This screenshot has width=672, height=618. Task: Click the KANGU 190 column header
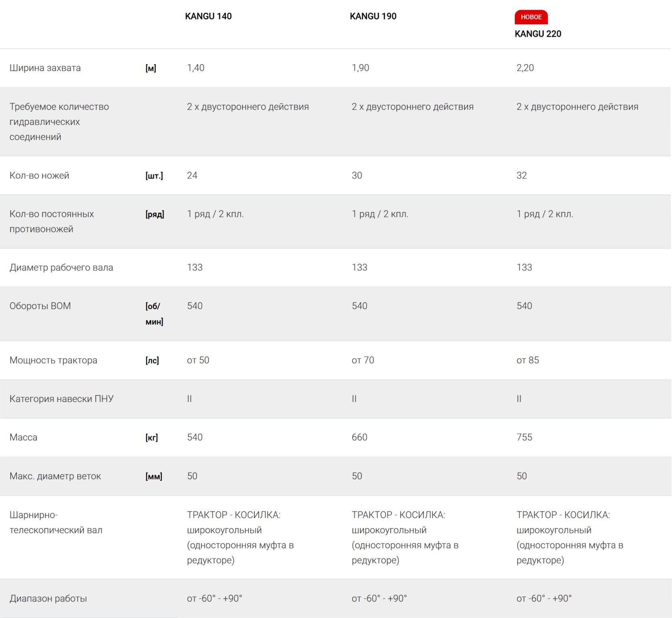(373, 16)
